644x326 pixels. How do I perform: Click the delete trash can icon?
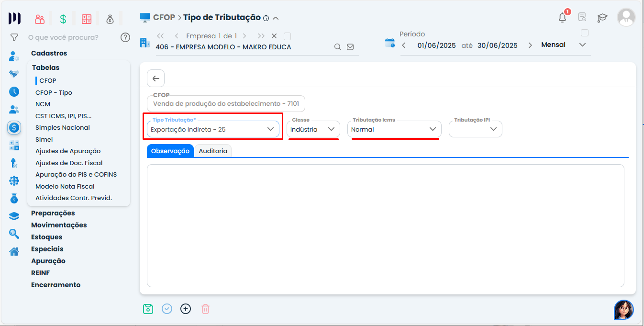205,309
